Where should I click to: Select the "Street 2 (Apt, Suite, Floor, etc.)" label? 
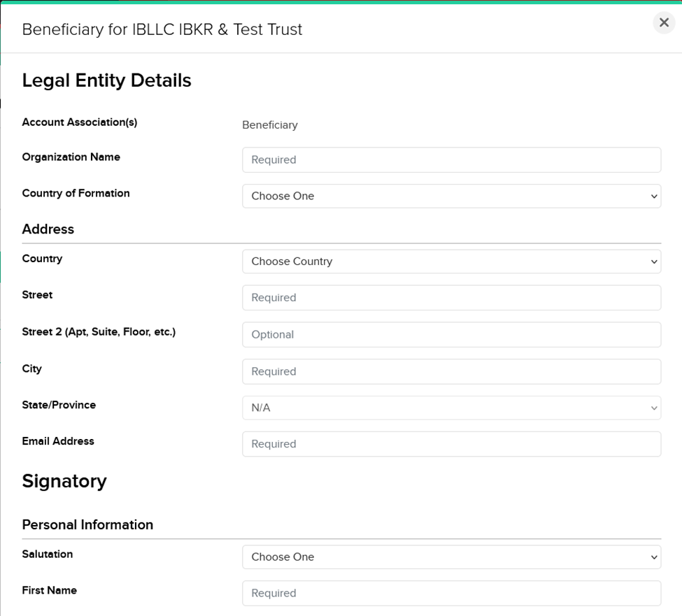[x=99, y=332]
